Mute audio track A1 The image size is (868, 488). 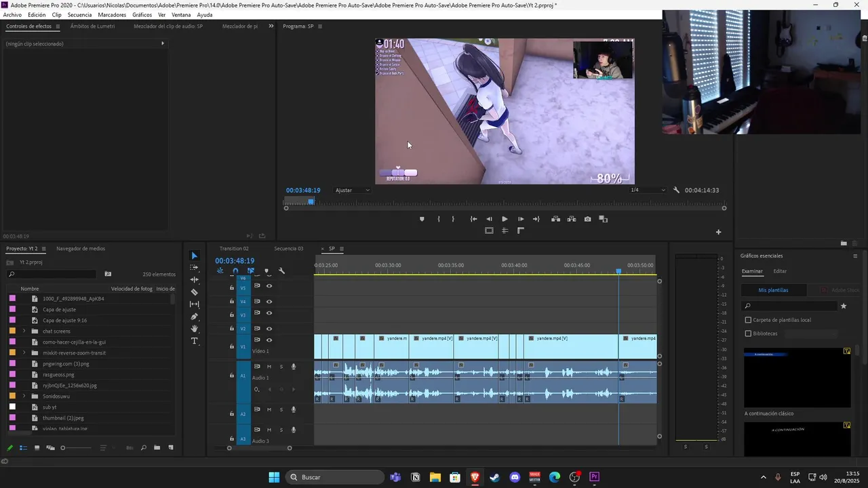pos(269,367)
